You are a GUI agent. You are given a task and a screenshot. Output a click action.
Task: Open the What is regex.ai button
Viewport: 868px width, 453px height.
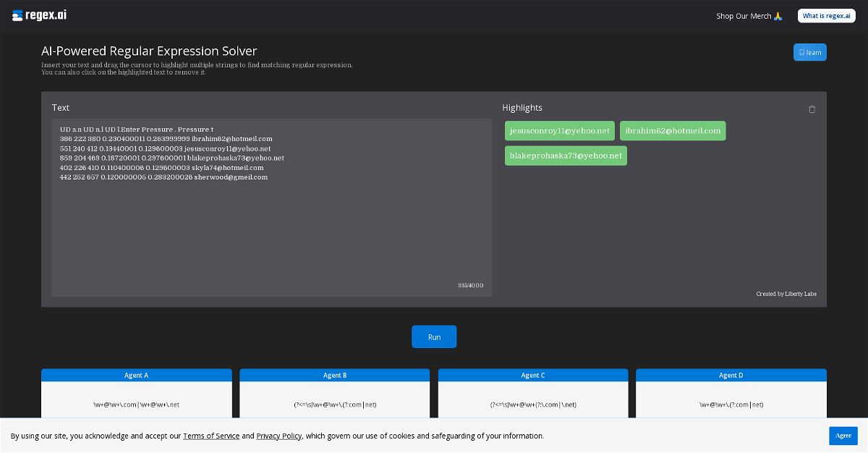coord(826,16)
